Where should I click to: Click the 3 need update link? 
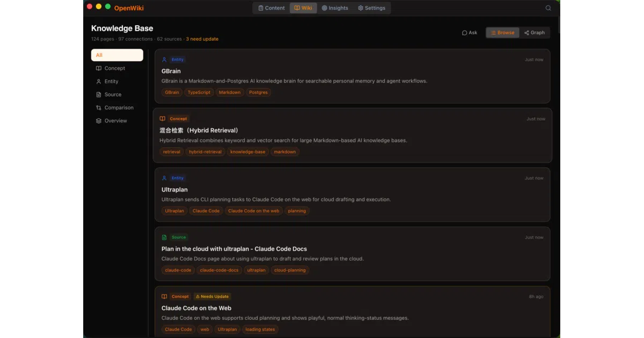click(x=202, y=39)
